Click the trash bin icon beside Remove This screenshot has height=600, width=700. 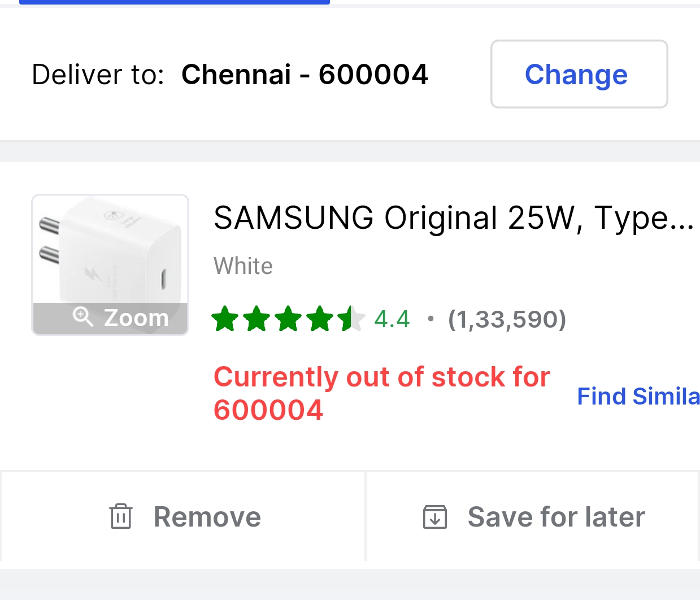121,516
